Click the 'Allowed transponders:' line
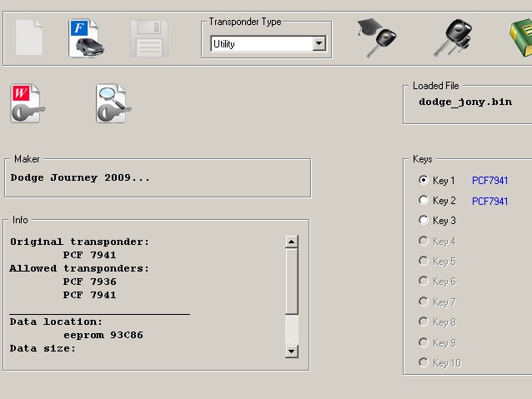Viewport: 532px width, 399px height. [79, 268]
